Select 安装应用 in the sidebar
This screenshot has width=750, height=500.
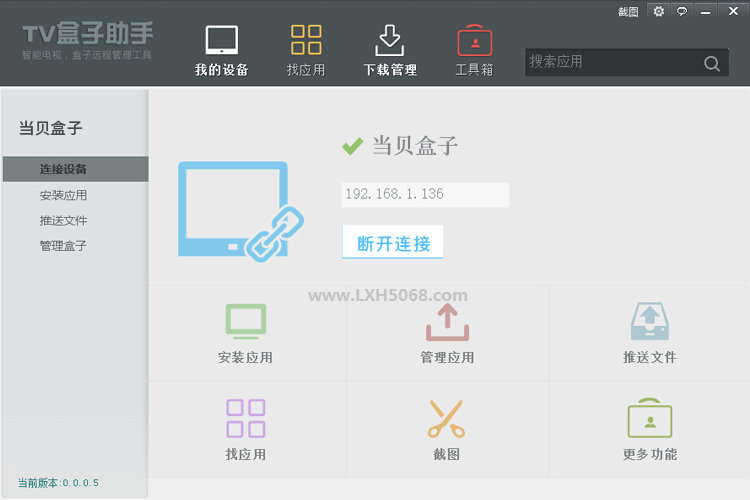pos(63,195)
